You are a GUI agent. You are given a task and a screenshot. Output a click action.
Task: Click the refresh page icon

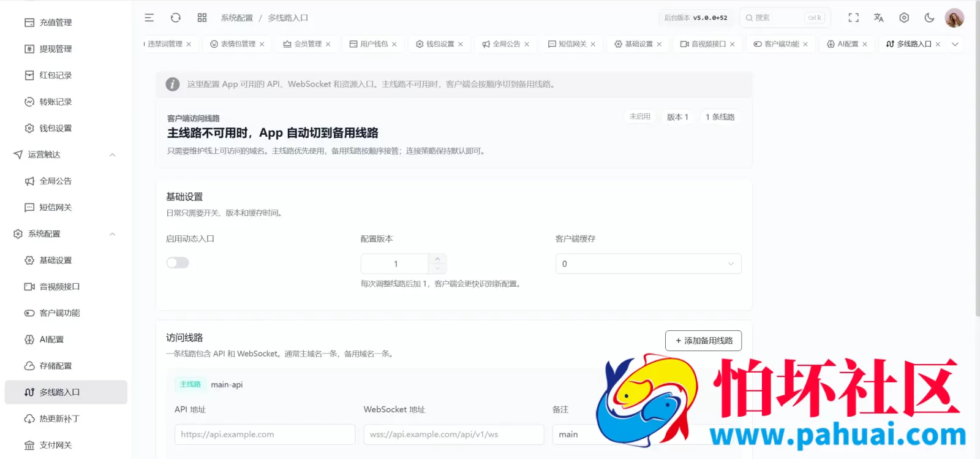176,18
